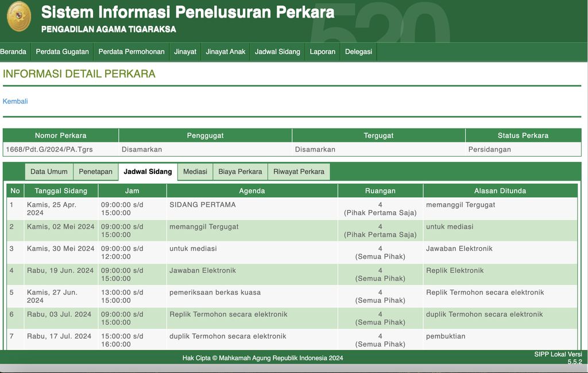Image resolution: width=588 pixels, height=373 pixels.
Task: Click the date Rabu, 03 Jul. 2024
Action: coord(59,314)
